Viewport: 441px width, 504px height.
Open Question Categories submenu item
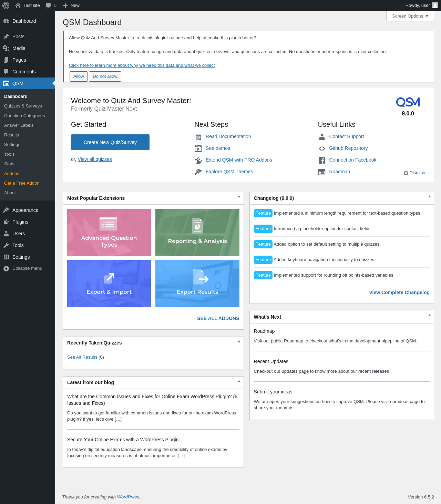(24, 116)
